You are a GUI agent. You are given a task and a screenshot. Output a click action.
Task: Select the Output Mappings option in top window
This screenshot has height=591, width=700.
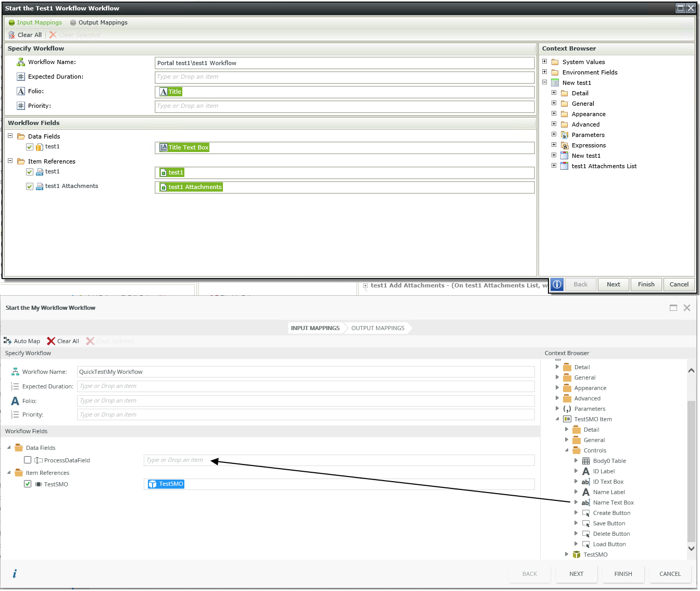point(99,22)
